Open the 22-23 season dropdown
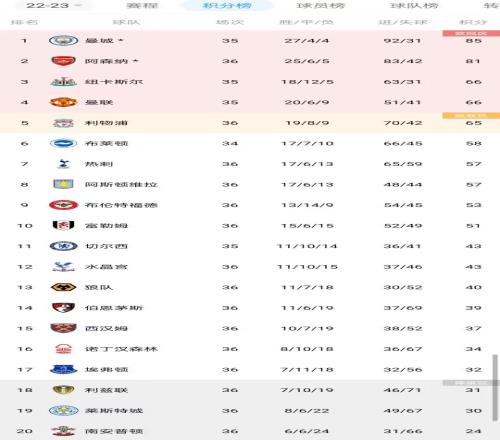Image resolution: width=500 pixels, height=440 pixels. (x=53, y=5)
